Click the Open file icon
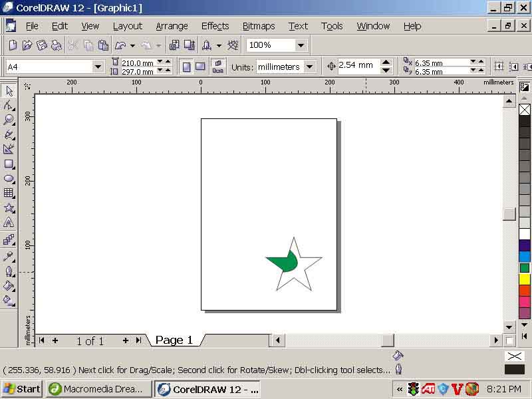Screen dimensions: 532x399 [27, 45]
